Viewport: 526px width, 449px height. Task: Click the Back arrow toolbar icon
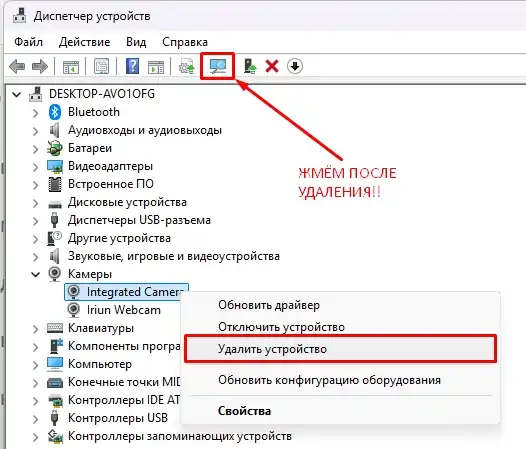pos(17,66)
